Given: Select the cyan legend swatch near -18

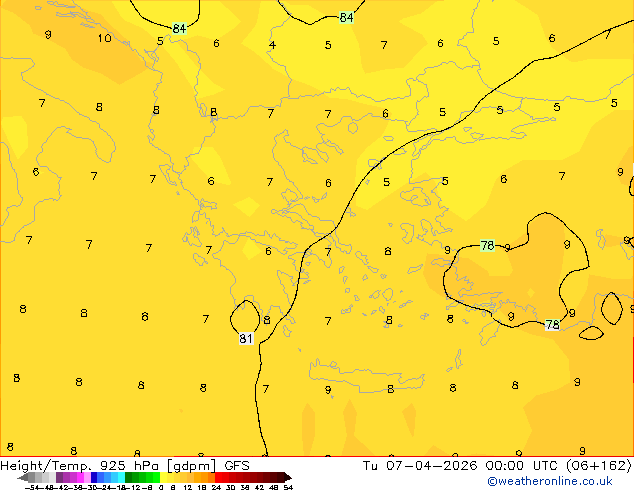Looking at the screenshot, I should 121,477.
